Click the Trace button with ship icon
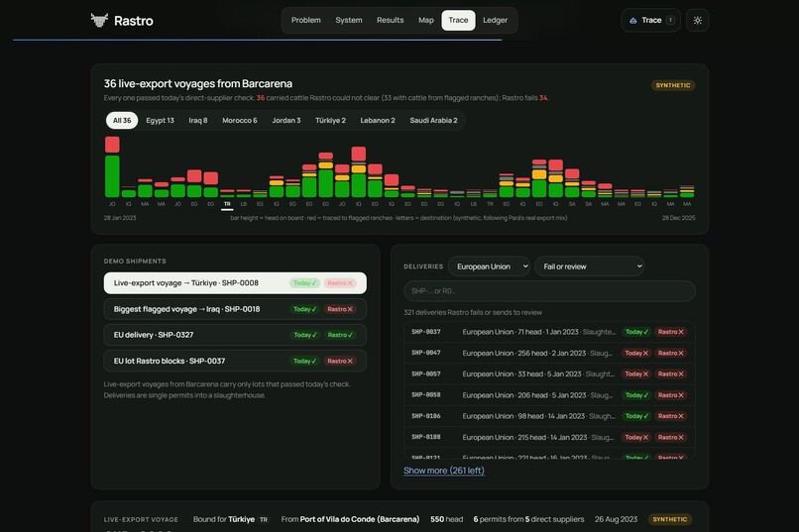Viewport: 799px width, 532px height. (x=650, y=21)
